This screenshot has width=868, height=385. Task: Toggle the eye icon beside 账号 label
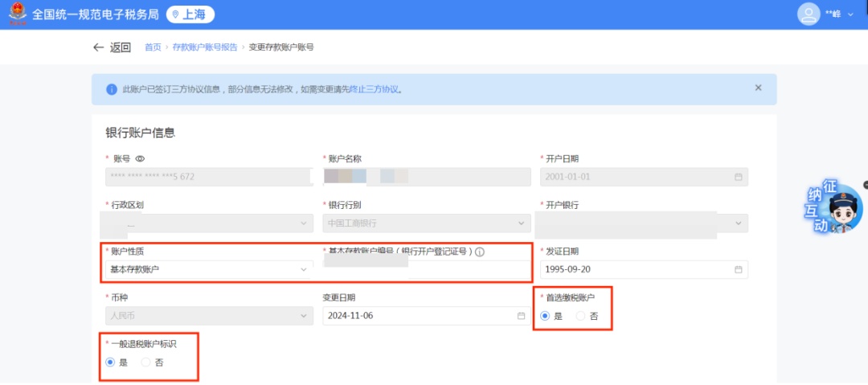pyautogui.click(x=140, y=159)
